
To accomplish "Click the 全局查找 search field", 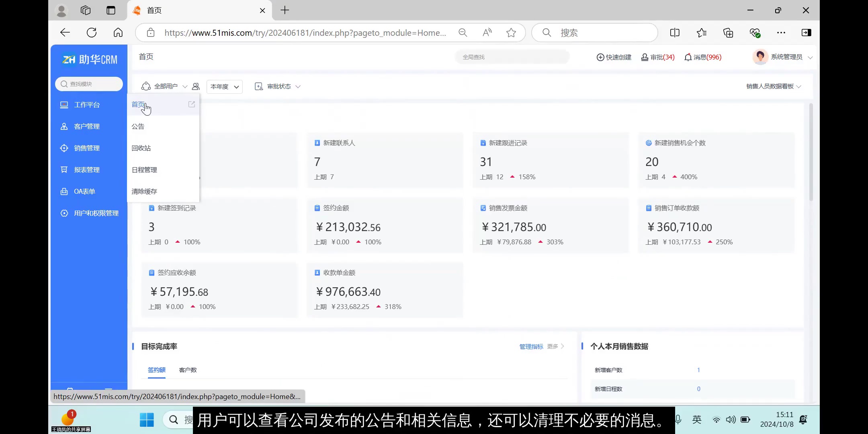I will (512, 57).
